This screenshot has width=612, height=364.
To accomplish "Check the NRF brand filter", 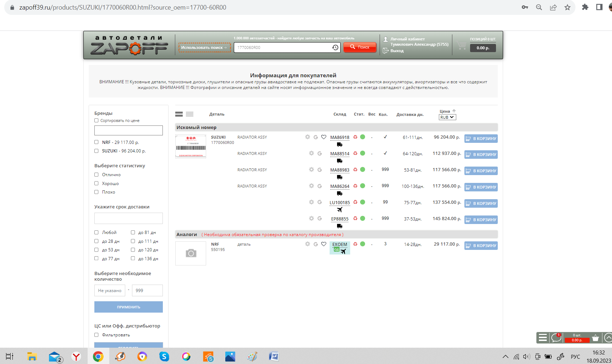I will (x=97, y=142).
